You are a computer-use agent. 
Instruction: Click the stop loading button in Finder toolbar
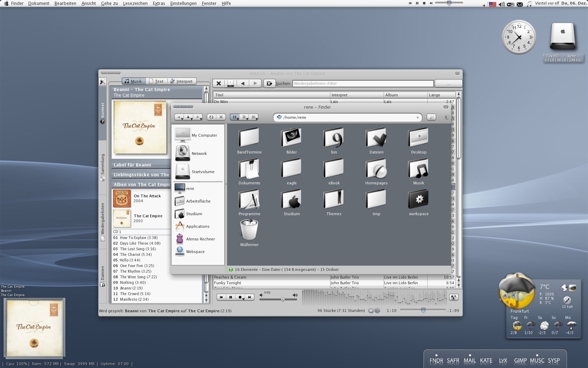coord(221,117)
